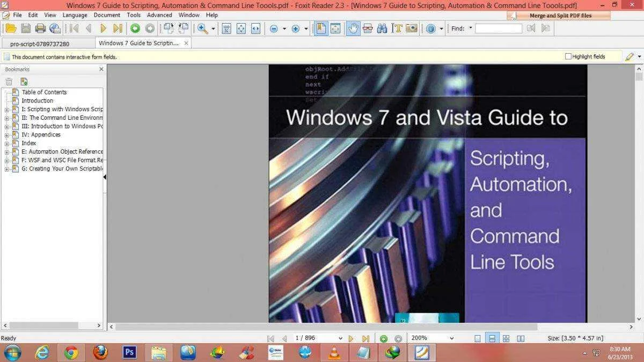The width and height of the screenshot is (644, 362).
Task: Open the Table of Contents bookmark
Action: (44, 92)
